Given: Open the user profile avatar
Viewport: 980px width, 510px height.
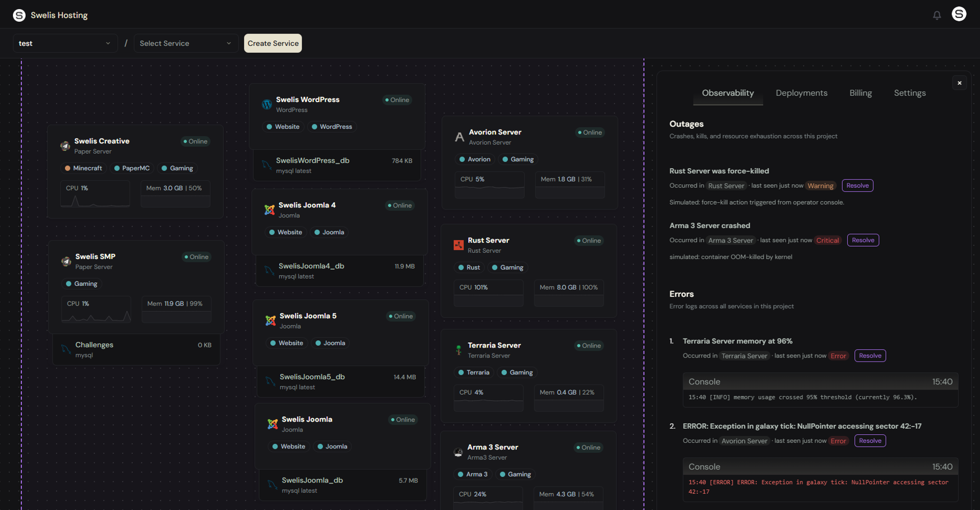Looking at the screenshot, I should (959, 14).
